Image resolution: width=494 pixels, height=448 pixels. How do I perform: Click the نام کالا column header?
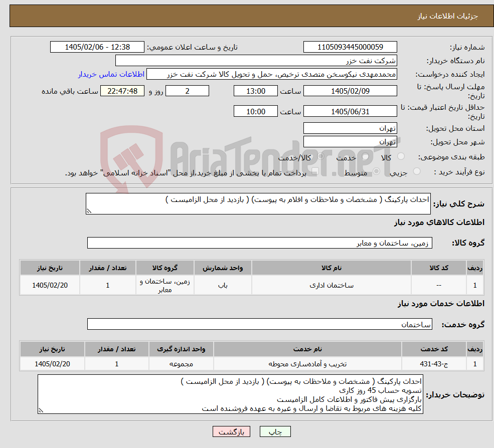[x=332, y=268]
